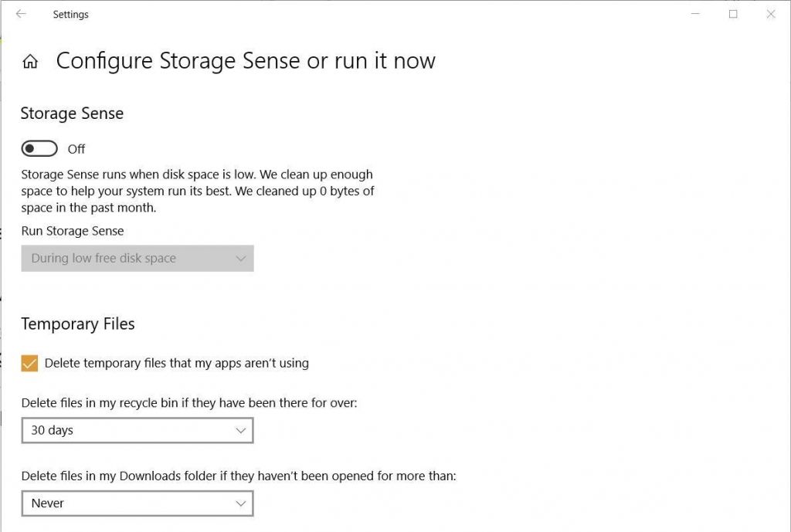Click the chevron on the Run Storage Sense dropdown
The width and height of the screenshot is (791, 532).
239,259
